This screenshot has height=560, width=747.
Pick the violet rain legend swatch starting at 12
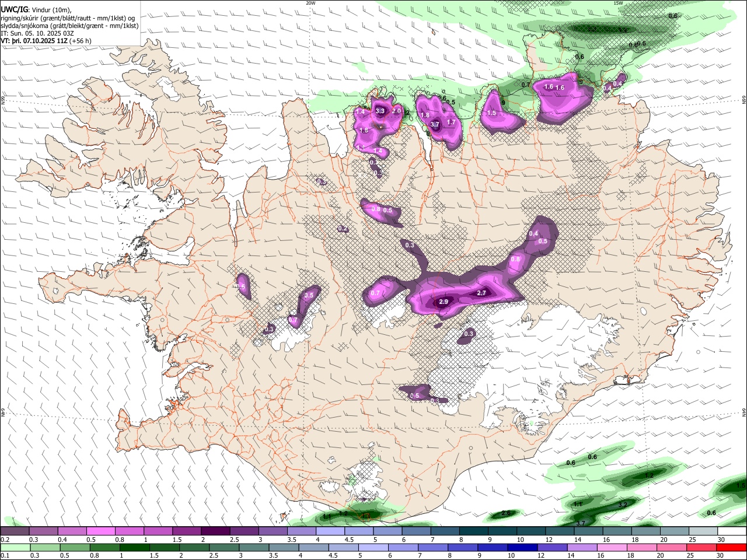click(551, 548)
